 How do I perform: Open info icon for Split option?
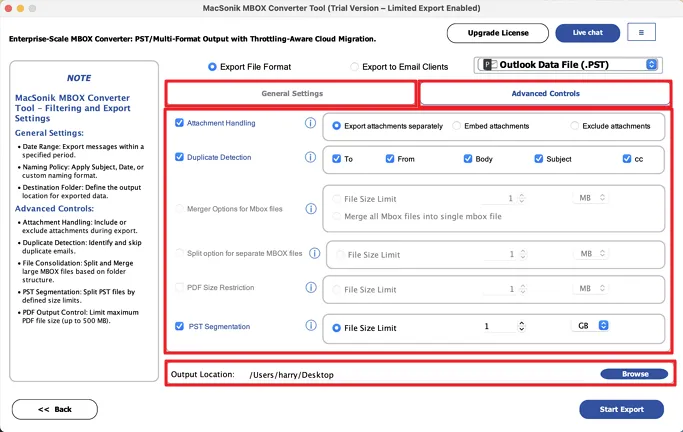(x=314, y=253)
